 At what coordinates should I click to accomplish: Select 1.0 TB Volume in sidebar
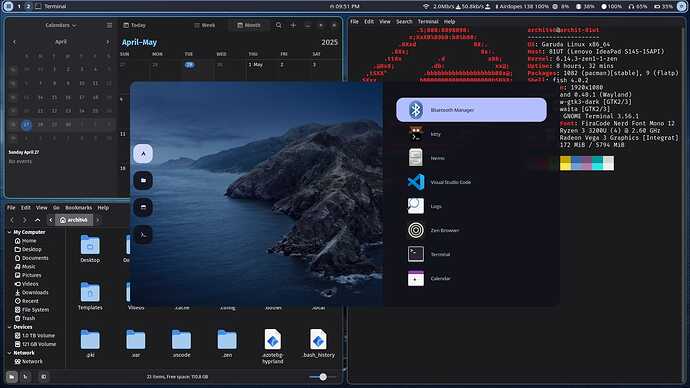pyautogui.click(x=35, y=336)
